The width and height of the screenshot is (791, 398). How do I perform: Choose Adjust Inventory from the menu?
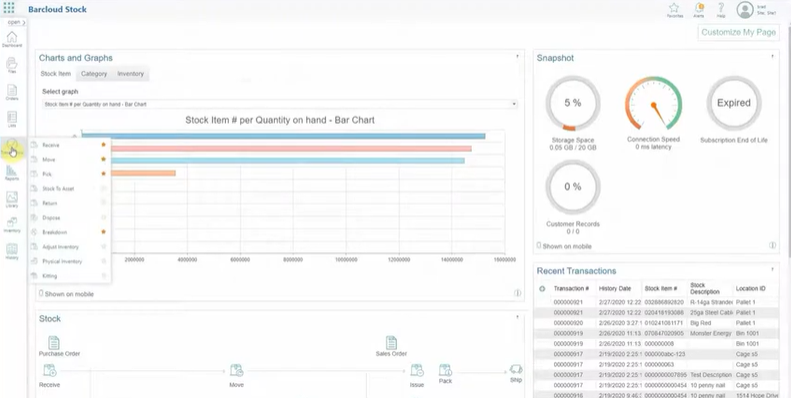pos(61,247)
